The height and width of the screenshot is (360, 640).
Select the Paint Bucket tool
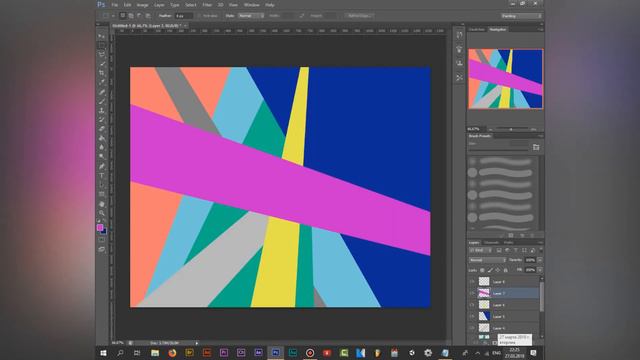[x=101, y=138]
